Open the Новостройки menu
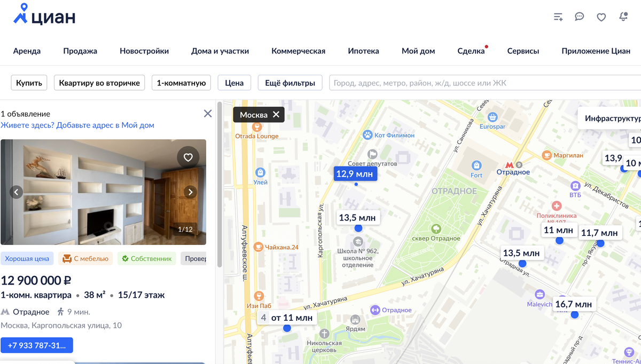The height and width of the screenshot is (364, 641). click(x=144, y=51)
